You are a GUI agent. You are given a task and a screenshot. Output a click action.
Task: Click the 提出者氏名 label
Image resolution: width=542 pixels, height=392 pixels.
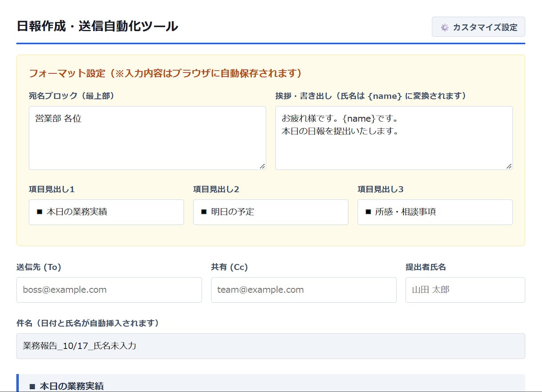click(x=426, y=267)
